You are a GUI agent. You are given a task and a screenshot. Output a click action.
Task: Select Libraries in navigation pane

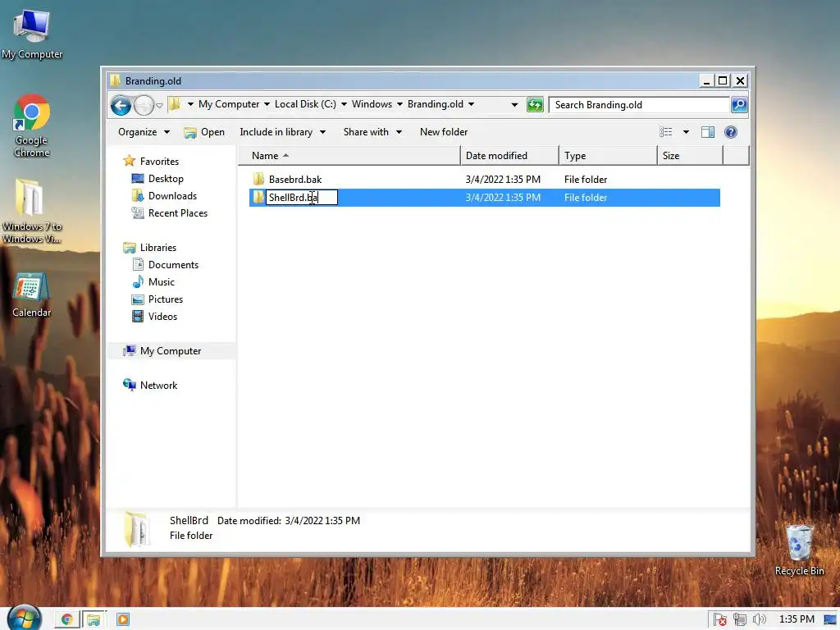(158, 248)
